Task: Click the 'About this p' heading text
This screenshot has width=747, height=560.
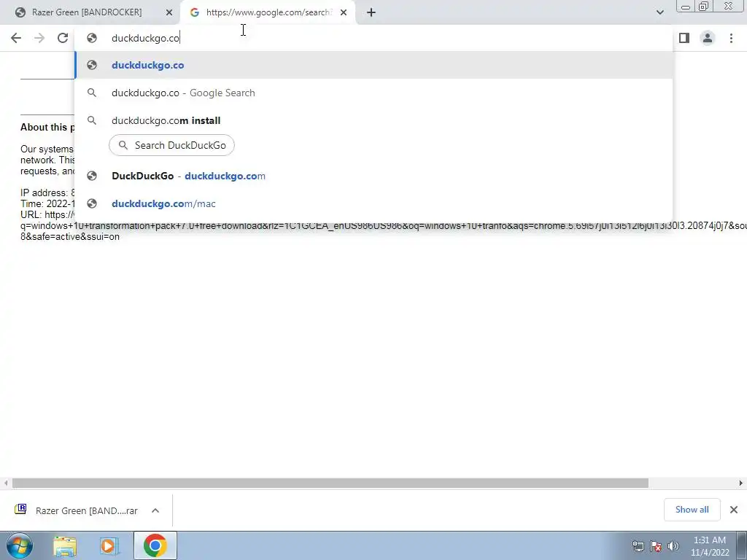Action: [x=47, y=127]
